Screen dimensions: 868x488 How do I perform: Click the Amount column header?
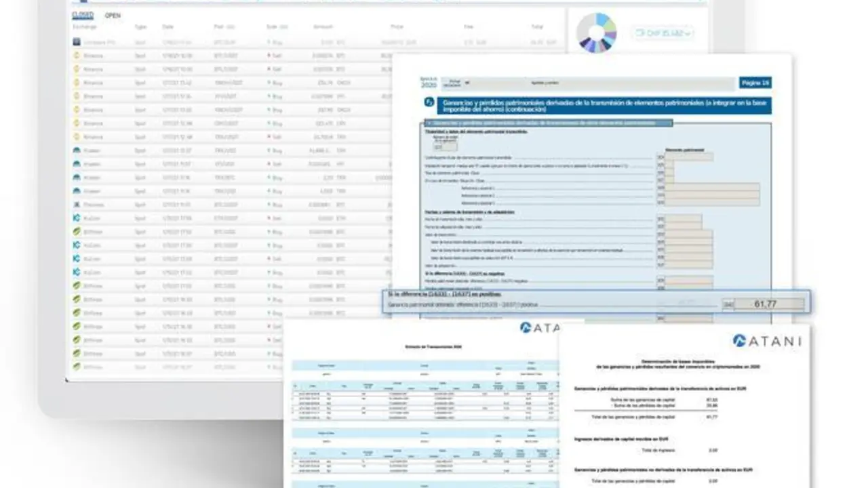323,26
